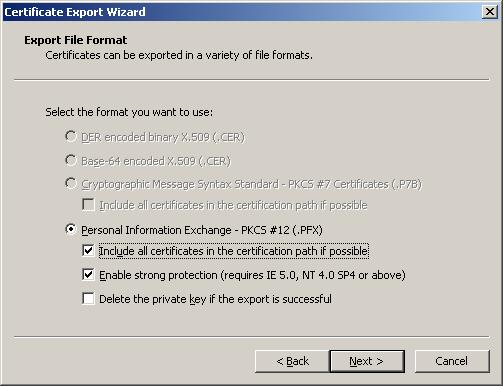Screen dimensions: 503x386
Task: Click the 'Personal Information Exchange - PKCS #12 (.PFX)' label
Action: pos(202,230)
